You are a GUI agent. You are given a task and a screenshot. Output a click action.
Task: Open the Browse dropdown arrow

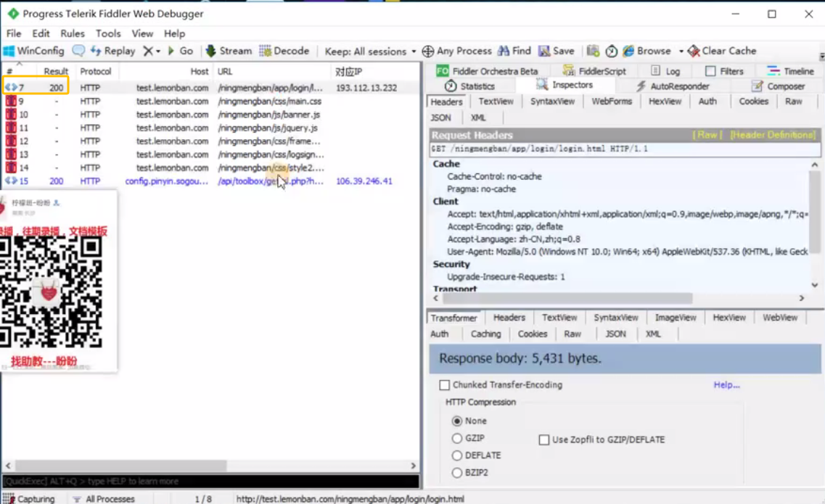click(681, 51)
